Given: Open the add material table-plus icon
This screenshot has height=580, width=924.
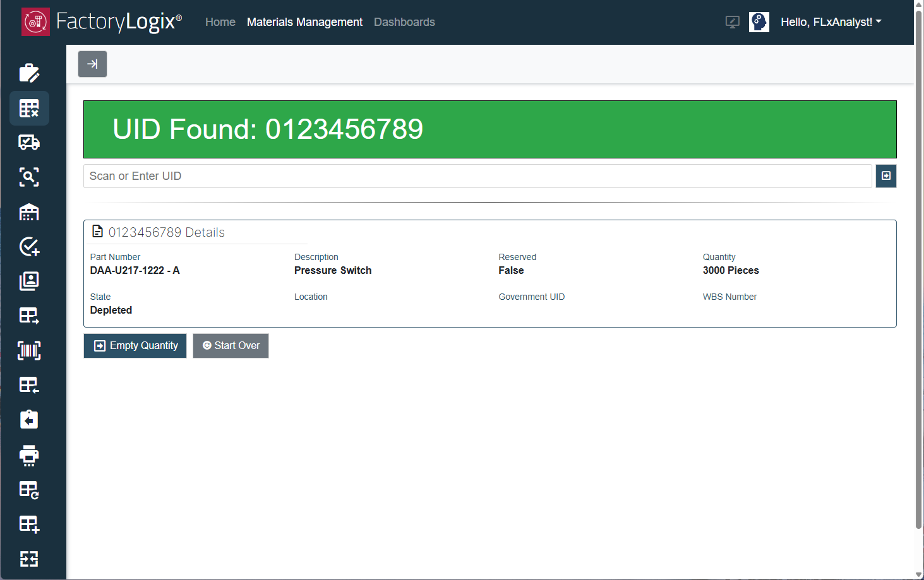Looking at the screenshot, I should pos(29,524).
